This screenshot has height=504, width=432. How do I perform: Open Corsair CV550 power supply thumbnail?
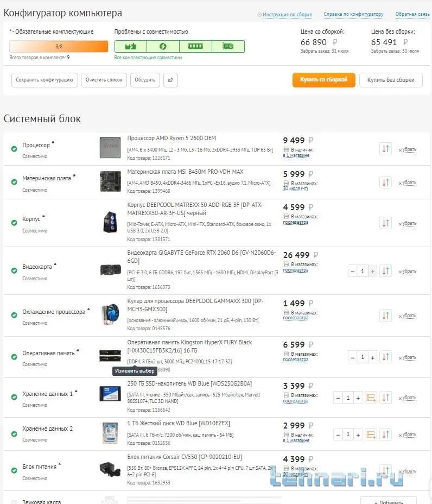110,469
